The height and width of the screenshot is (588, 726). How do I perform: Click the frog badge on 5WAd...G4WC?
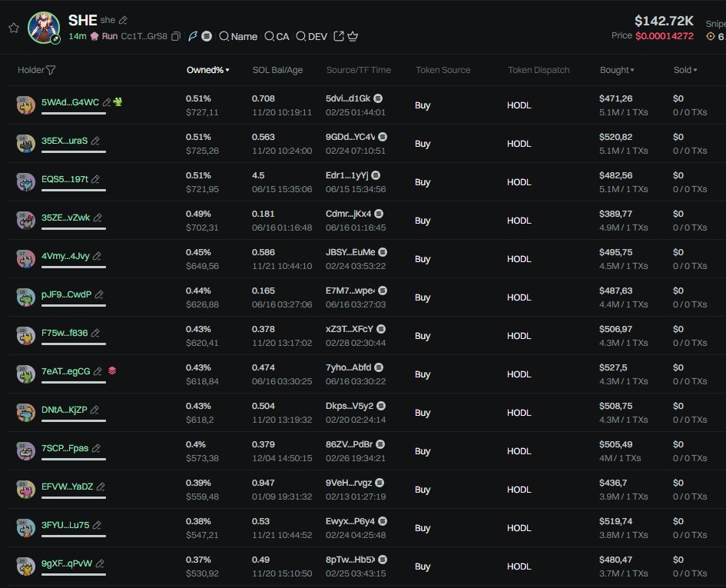(118, 101)
